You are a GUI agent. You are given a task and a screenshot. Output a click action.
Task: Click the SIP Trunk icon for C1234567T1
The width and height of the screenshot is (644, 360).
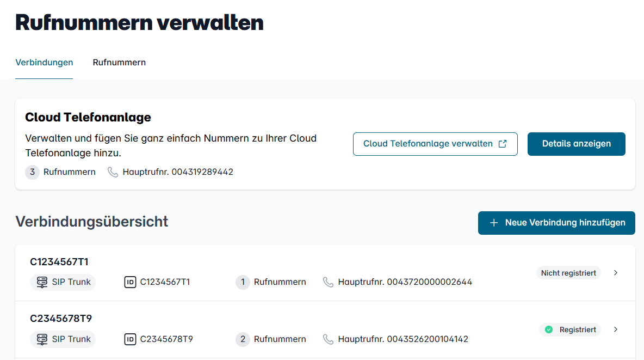click(x=42, y=282)
